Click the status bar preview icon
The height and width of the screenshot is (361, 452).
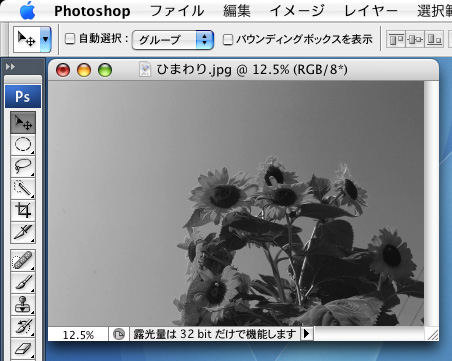119,334
